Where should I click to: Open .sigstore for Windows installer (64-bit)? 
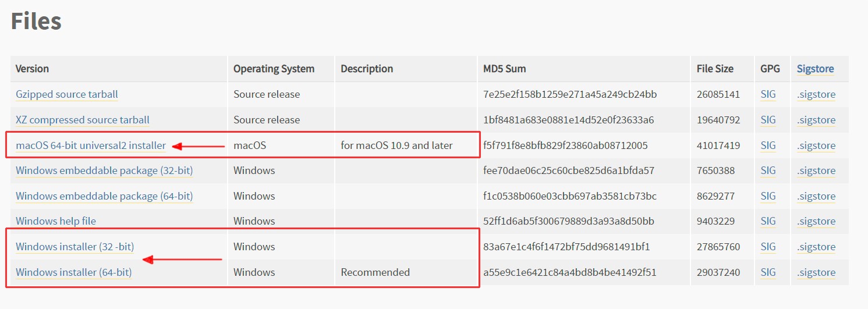[x=816, y=272]
